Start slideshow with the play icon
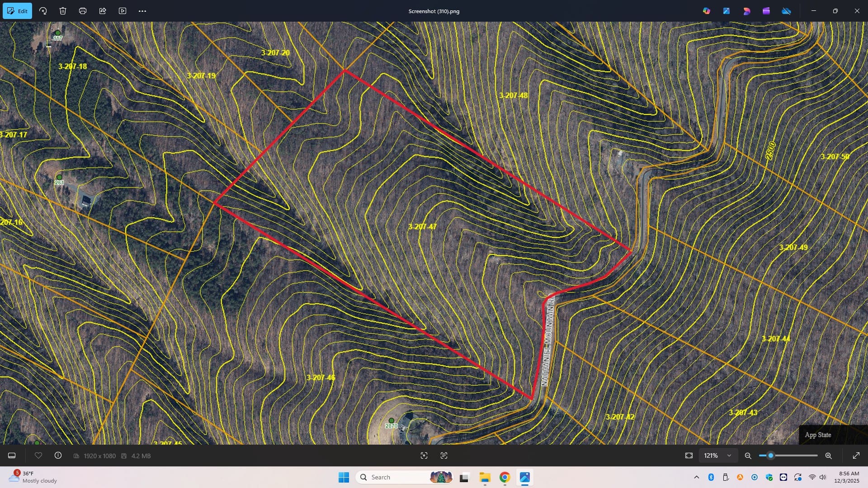 (x=123, y=11)
